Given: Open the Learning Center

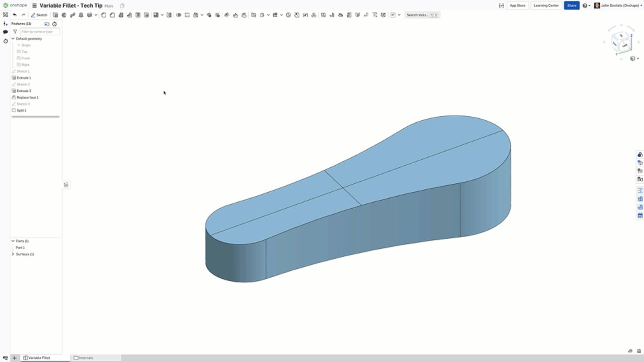Looking at the screenshot, I should point(546,6).
